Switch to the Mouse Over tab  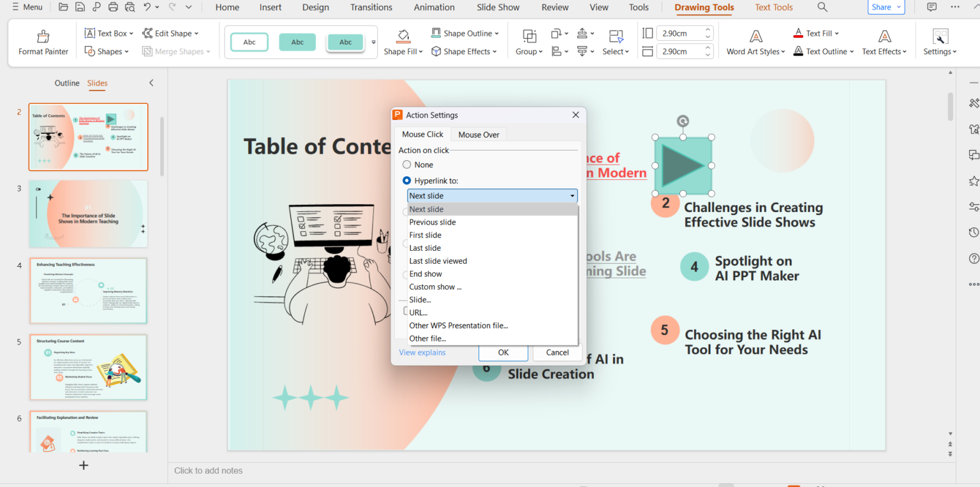479,134
